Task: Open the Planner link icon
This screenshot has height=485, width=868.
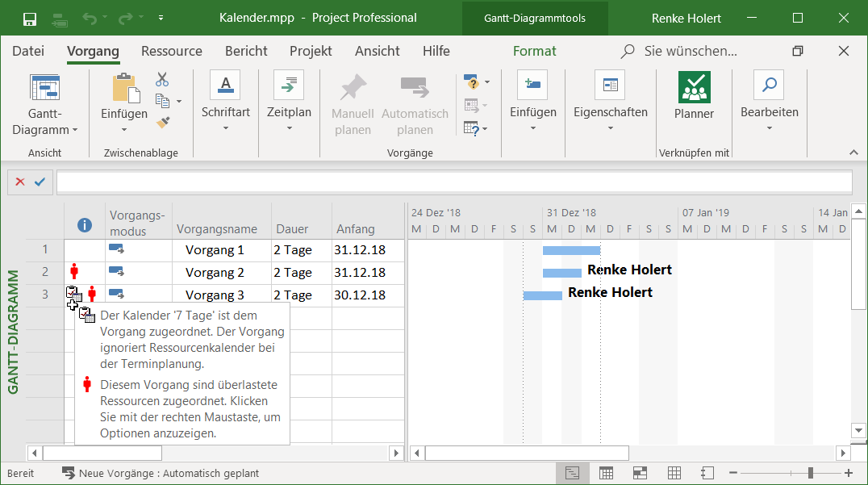Action: [x=694, y=87]
